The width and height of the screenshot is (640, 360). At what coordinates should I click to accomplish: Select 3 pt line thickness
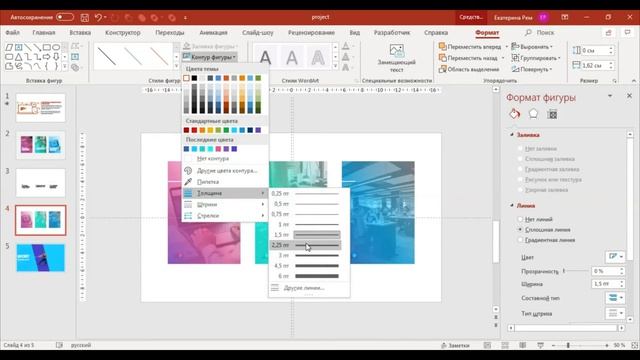[x=305, y=256]
